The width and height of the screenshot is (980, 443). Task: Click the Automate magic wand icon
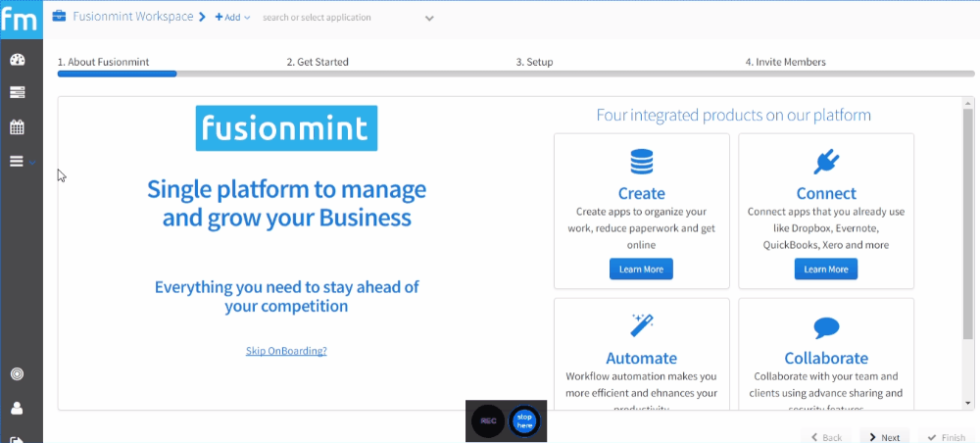click(x=642, y=325)
